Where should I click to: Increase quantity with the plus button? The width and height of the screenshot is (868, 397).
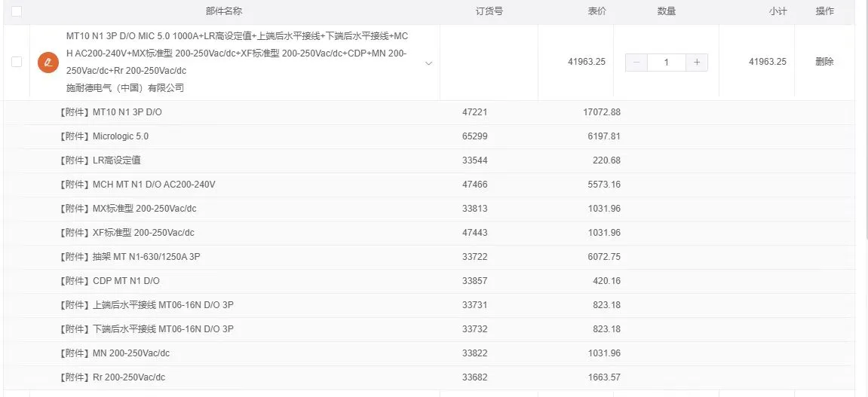[697, 63]
